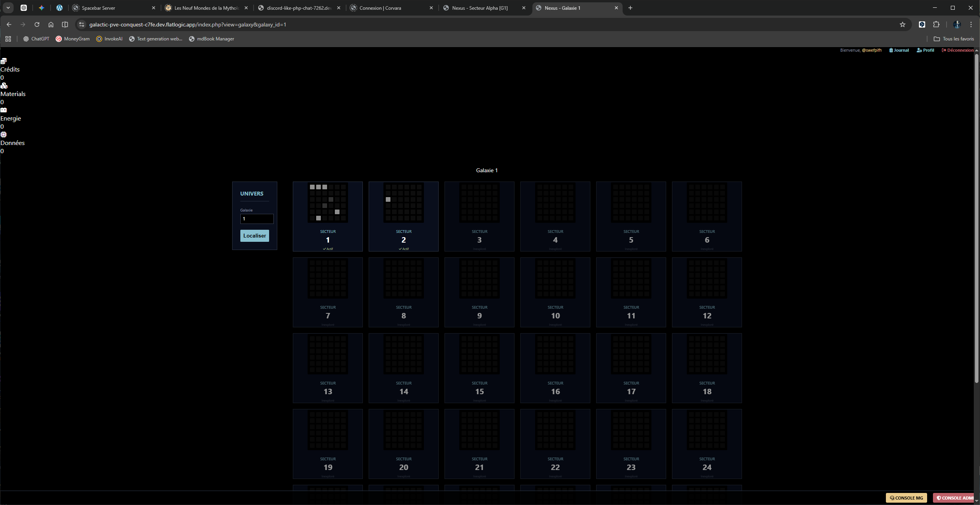The image size is (980, 505).
Task: Click the Materials cubes icon
Action: [4, 86]
